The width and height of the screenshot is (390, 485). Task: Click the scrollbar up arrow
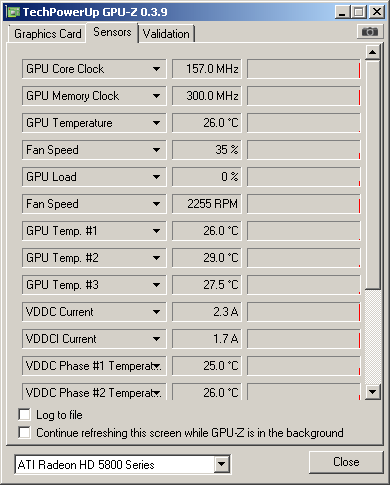point(373,52)
